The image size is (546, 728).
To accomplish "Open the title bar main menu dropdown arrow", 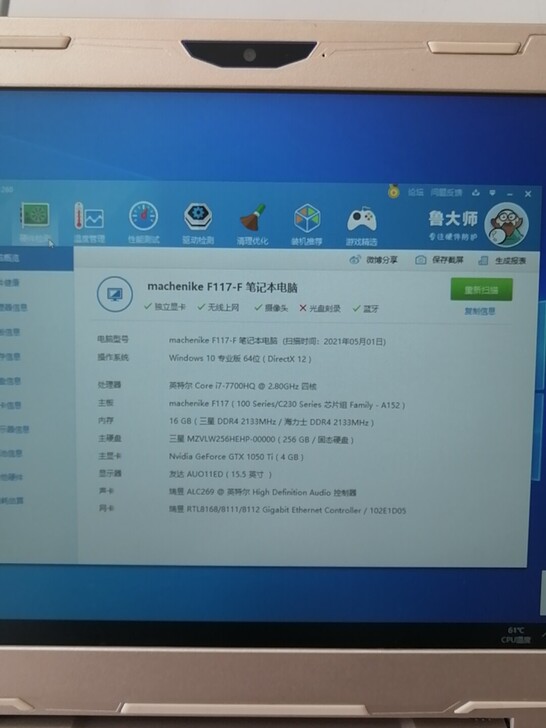I will coord(493,193).
